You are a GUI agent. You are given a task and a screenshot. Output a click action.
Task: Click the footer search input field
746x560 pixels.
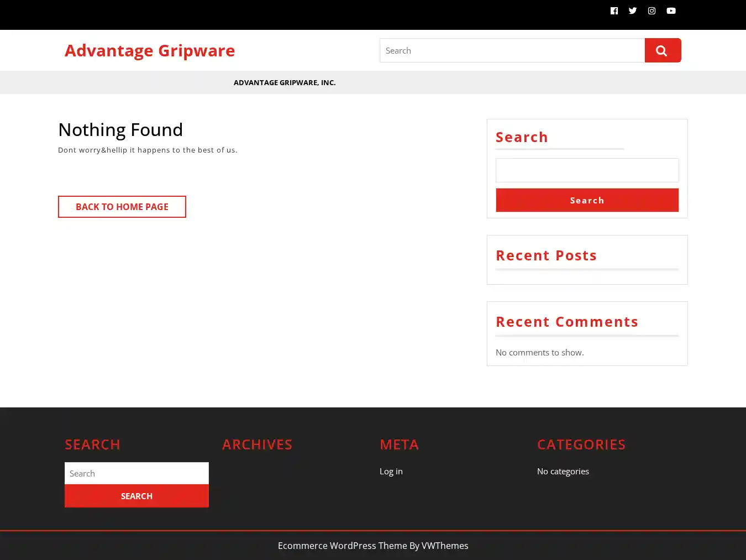[136, 473]
